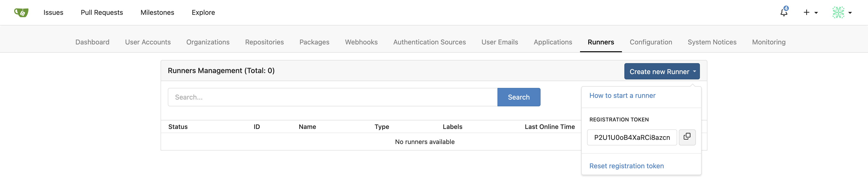
Task: Switch to the Dashboard admin tab
Action: coord(92,42)
